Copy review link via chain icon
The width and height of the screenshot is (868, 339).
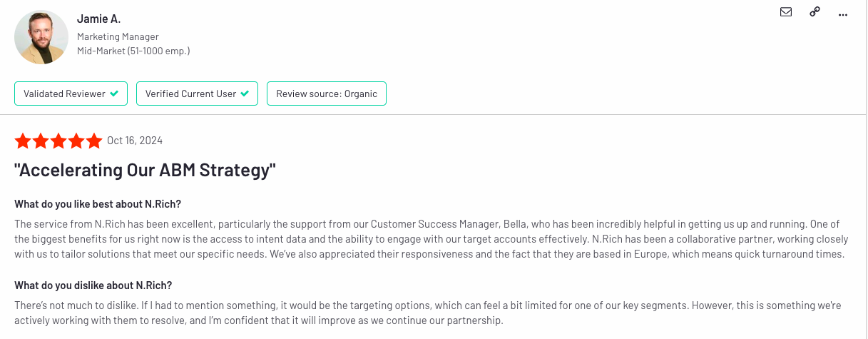(x=815, y=11)
